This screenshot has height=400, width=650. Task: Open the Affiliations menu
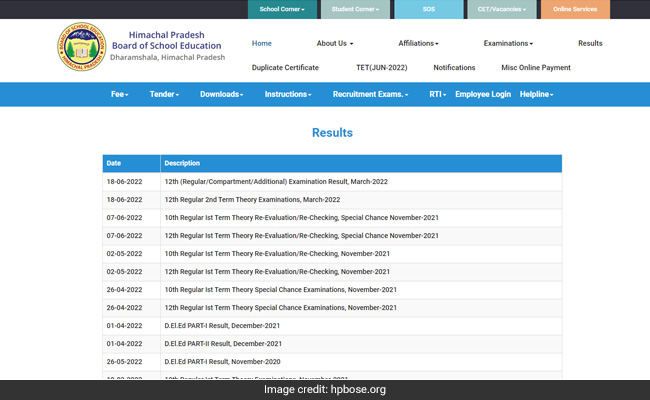click(418, 44)
